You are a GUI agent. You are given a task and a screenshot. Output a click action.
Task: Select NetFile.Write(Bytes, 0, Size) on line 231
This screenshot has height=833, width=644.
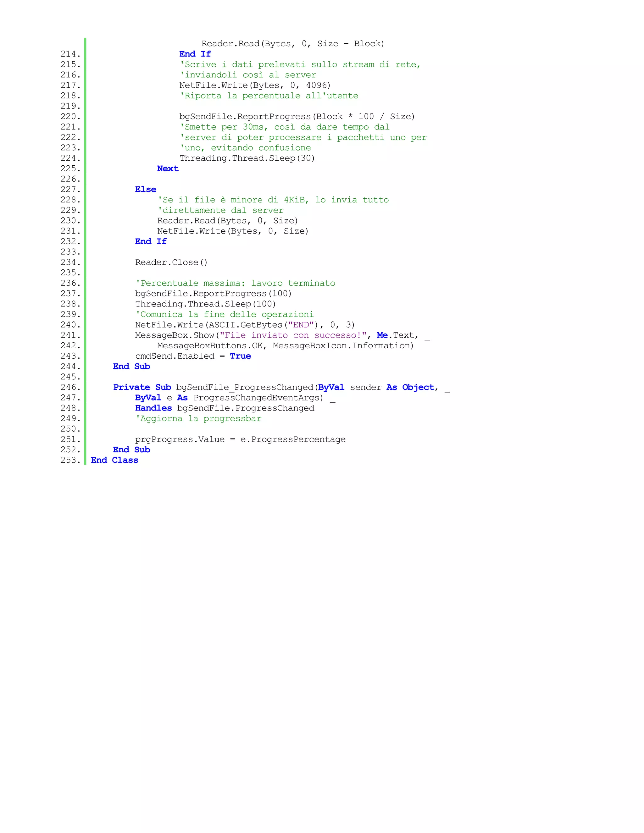[x=233, y=231]
